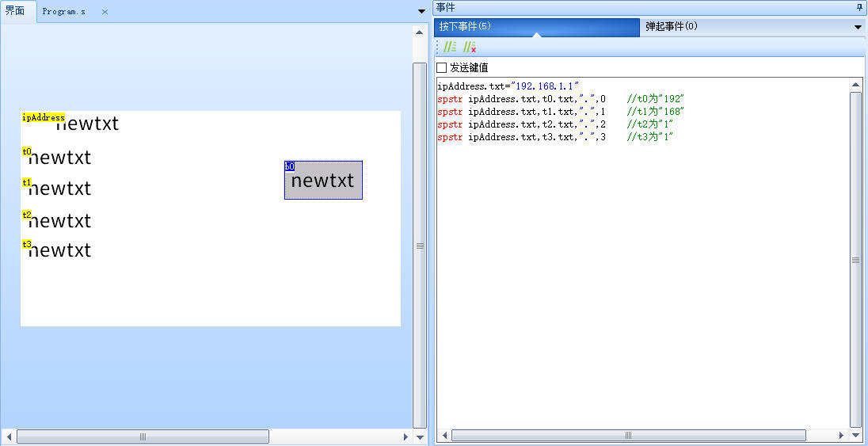Click the code line assigning ipAddress.txt

coord(508,86)
